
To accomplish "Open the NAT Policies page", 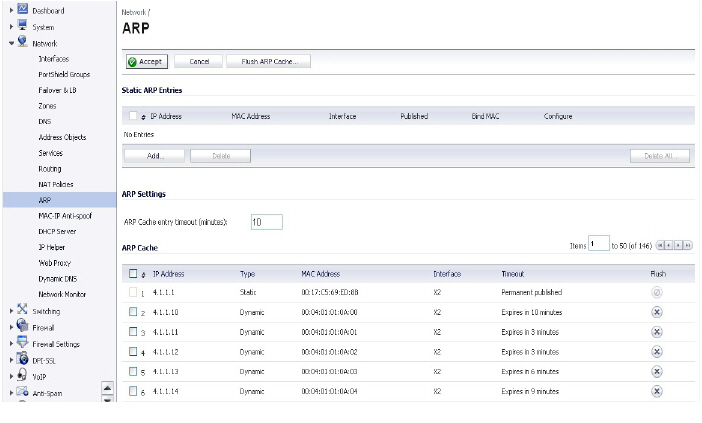I will pos(56,184).
